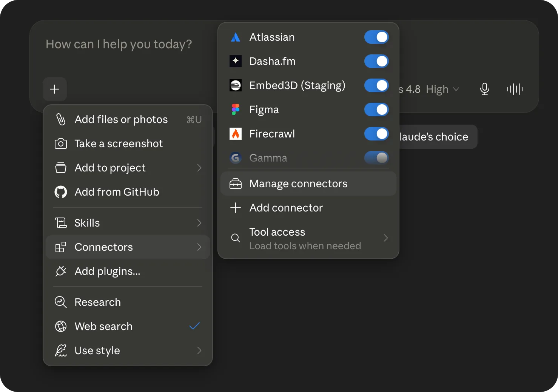Click the Tool access search icon
Screen dimensions: 558x392
click(236, 238)
